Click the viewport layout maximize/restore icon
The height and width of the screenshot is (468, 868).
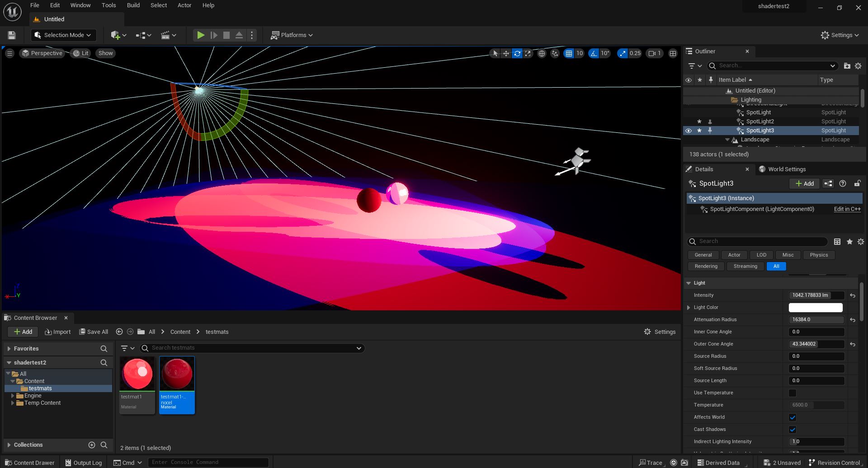[x=673, y=53]
